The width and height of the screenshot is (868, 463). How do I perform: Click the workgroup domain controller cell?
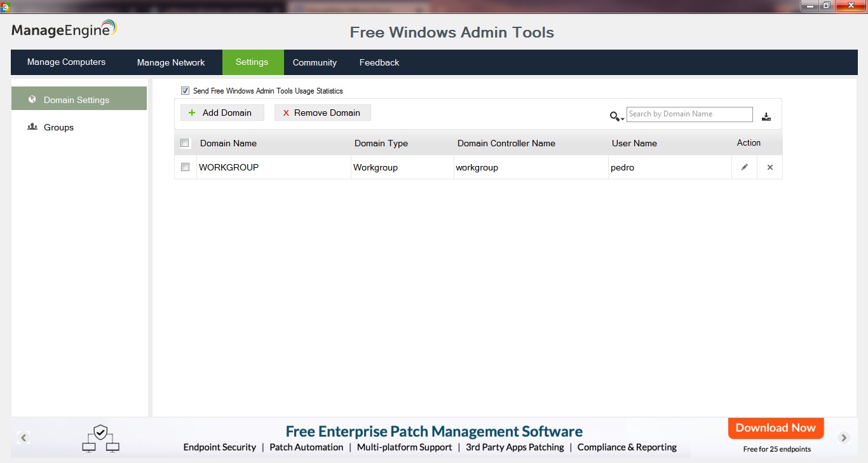[x=531, y=167]
